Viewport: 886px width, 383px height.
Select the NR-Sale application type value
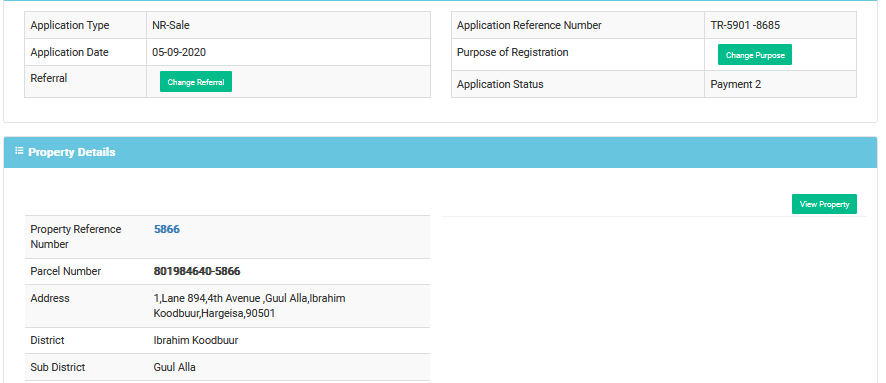point(167,25)
